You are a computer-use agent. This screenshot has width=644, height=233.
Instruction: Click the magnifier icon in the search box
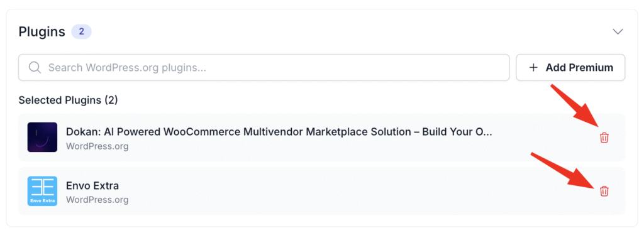coord(35,67)
